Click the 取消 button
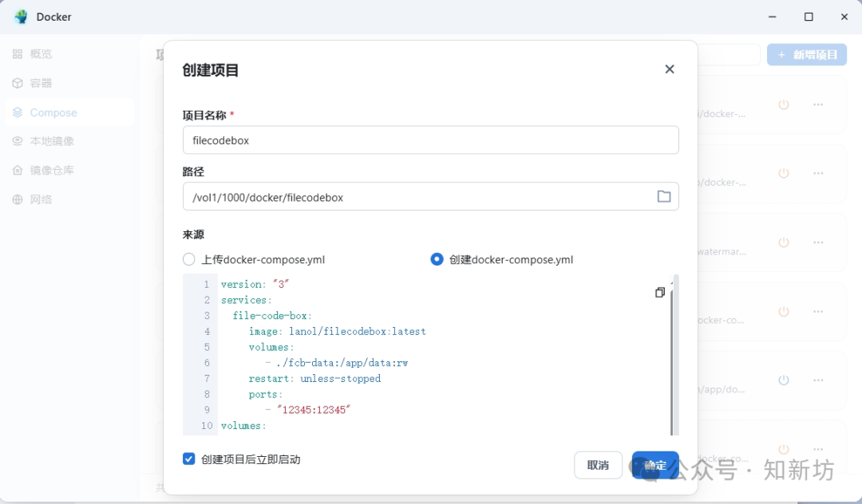 598,465
